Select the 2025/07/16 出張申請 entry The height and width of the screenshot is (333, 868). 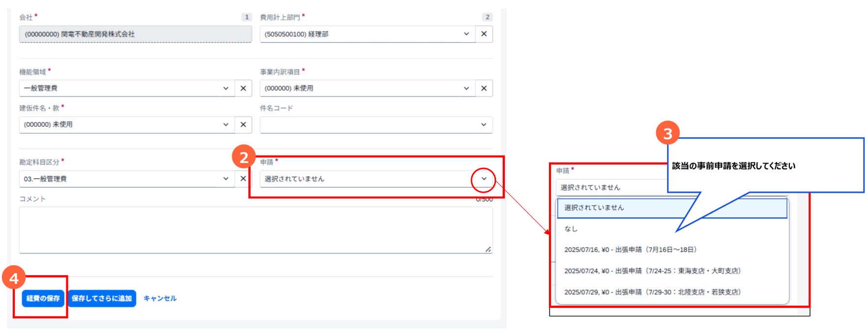point(630,250)
